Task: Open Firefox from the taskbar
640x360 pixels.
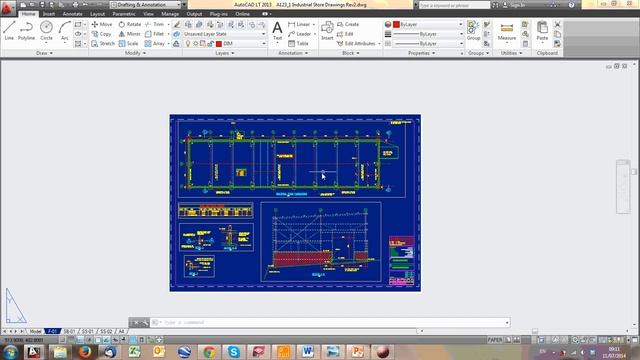Action: coord(85,352)
